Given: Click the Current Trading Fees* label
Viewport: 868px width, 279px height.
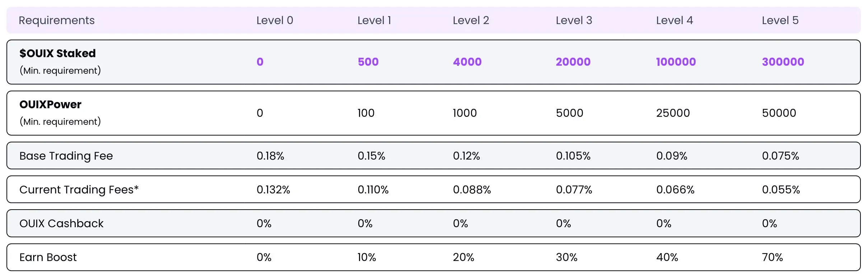Looking at the screenshot, I should tap(79, 190).
